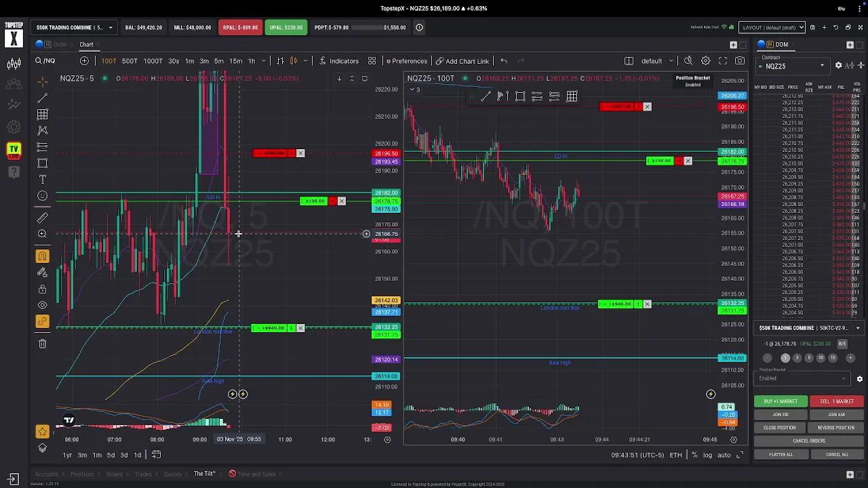Enter fullscreen chart mode

pyautogui.click(x=723, y=61)
